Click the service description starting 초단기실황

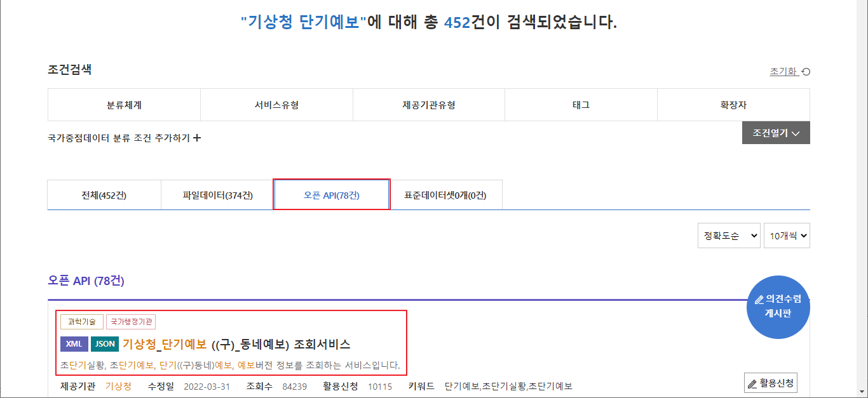click(x=230, y=366)
